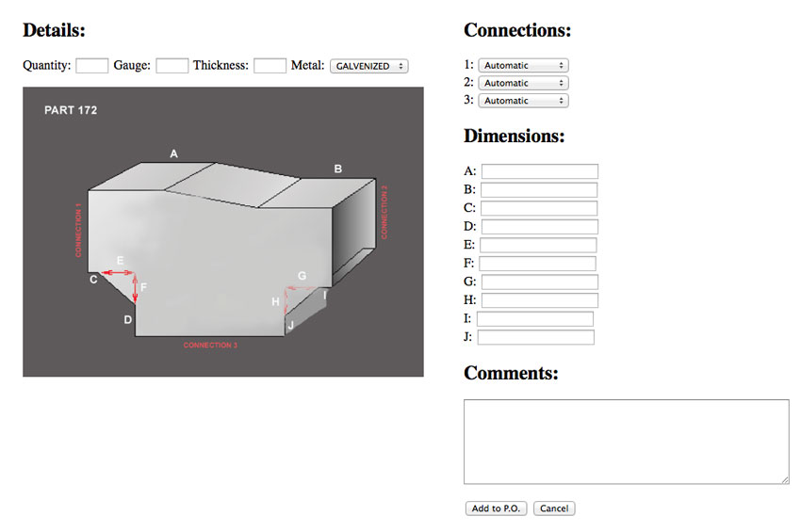801x532 pixels.
Task: Open Connection 2 Automatic dropdown
Action: [523, 83]
